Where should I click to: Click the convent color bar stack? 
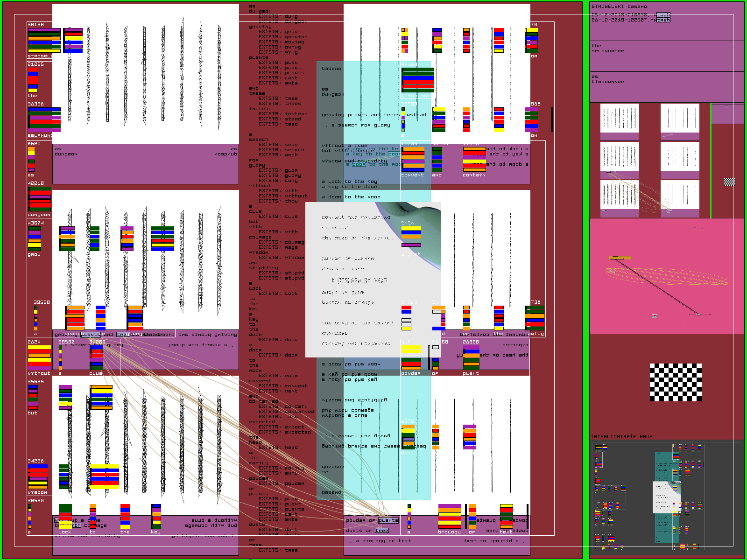pyautogui.click(x=413, y=160)
